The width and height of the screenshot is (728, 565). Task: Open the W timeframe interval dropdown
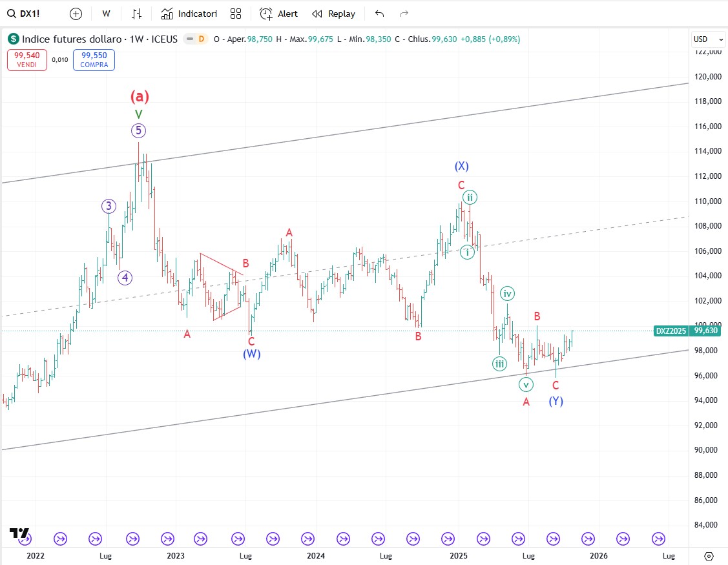(x=107, y=14)
